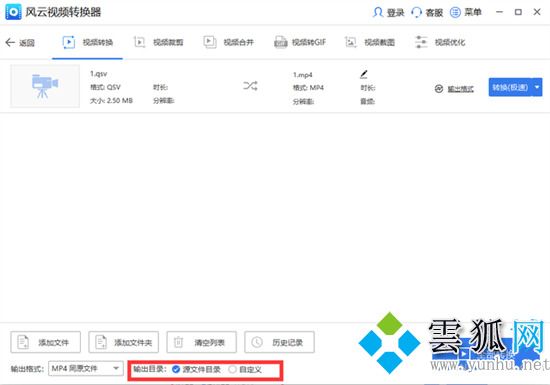
Task: Open the MP4 同原文件 output format dropdown
Action: [x=86, y=369]
